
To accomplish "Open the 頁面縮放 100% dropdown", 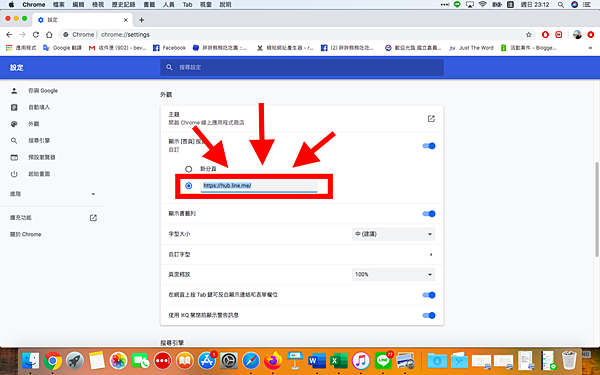I will 393,274.
